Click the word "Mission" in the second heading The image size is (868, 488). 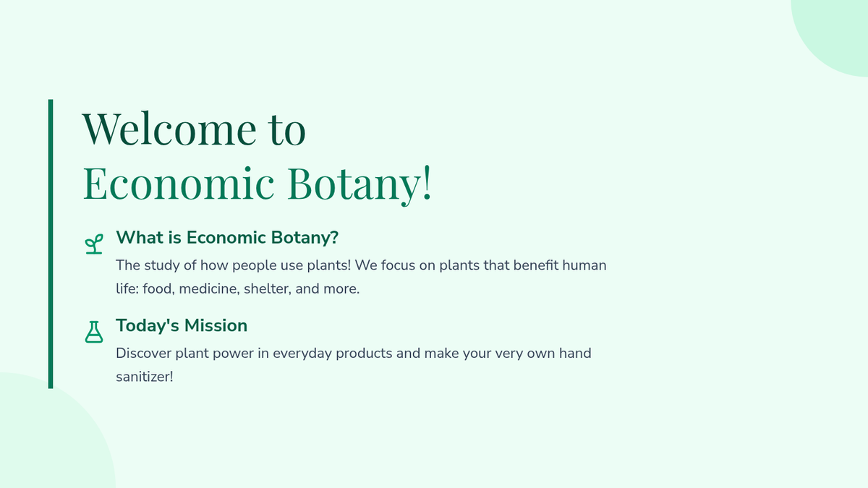click(216, 326)
